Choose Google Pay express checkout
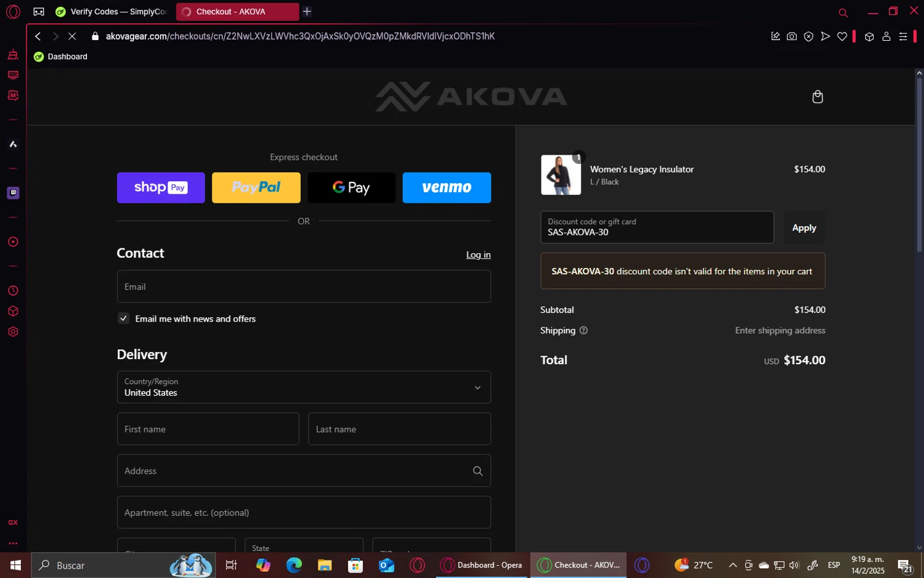 pyautogui.click(x=351, y=187)
